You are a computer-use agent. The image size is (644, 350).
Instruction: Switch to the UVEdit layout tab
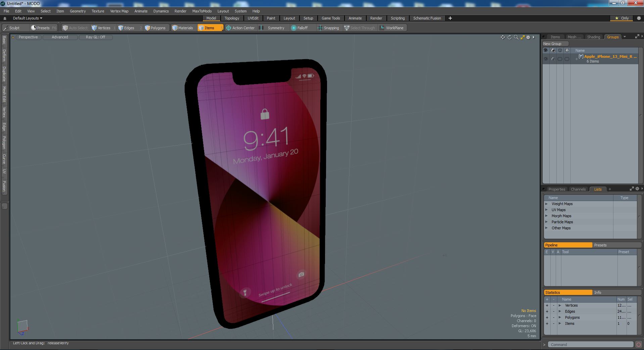(x=253, y=18)
